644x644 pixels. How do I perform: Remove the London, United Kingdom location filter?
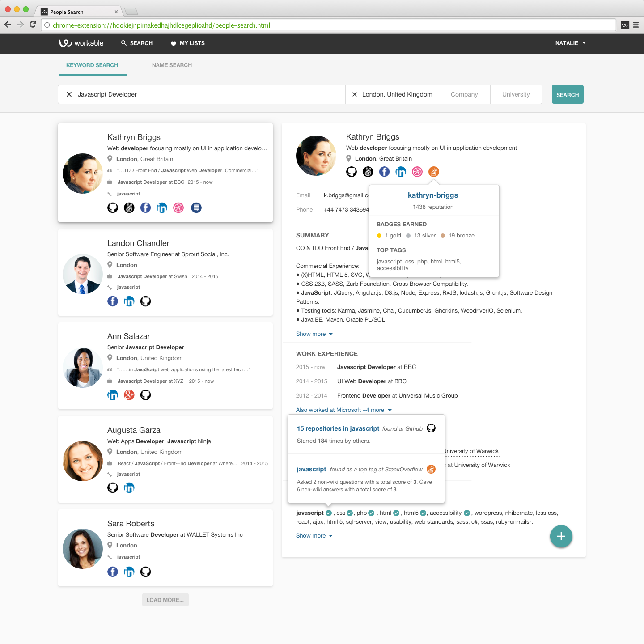pos(355,94)
